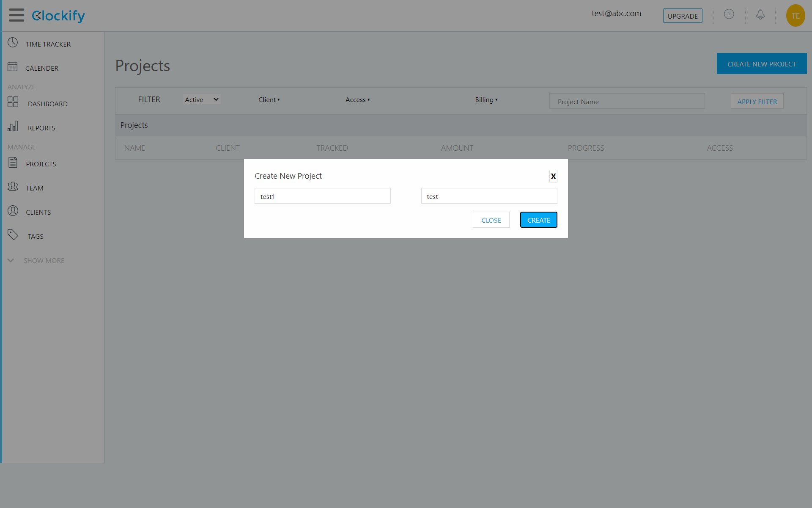
Task: Click the Calender sidebar icon
Action: (x=13, y=66)
